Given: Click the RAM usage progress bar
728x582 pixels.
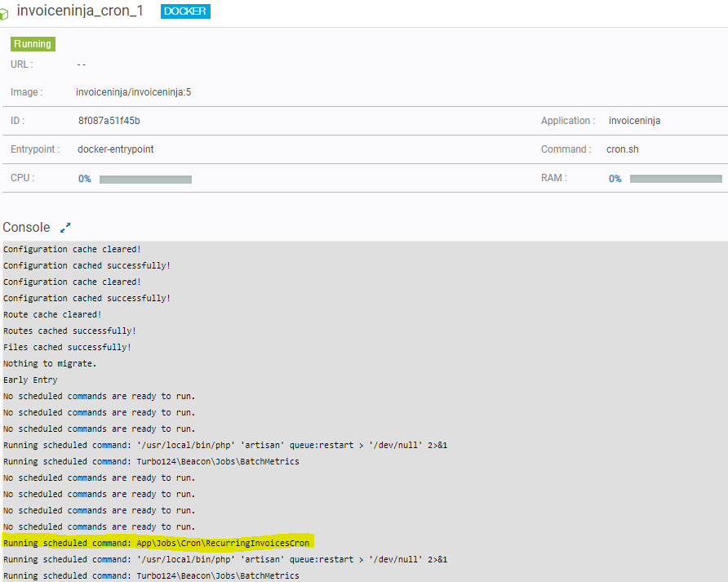Looking at the screenshot, I should click(x=676, y=178).
